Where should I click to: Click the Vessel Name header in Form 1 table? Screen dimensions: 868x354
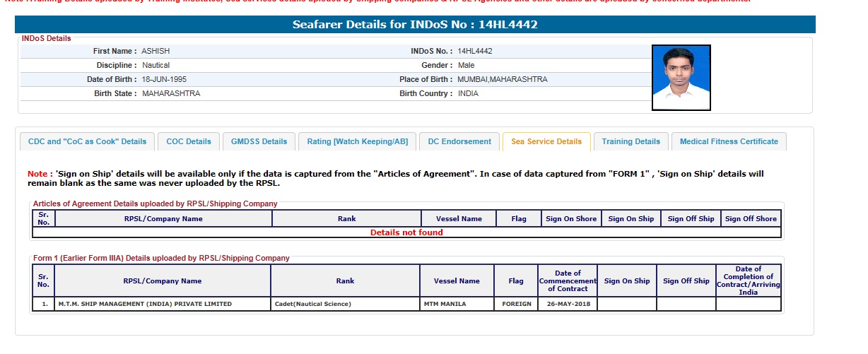tap(457, 281)
